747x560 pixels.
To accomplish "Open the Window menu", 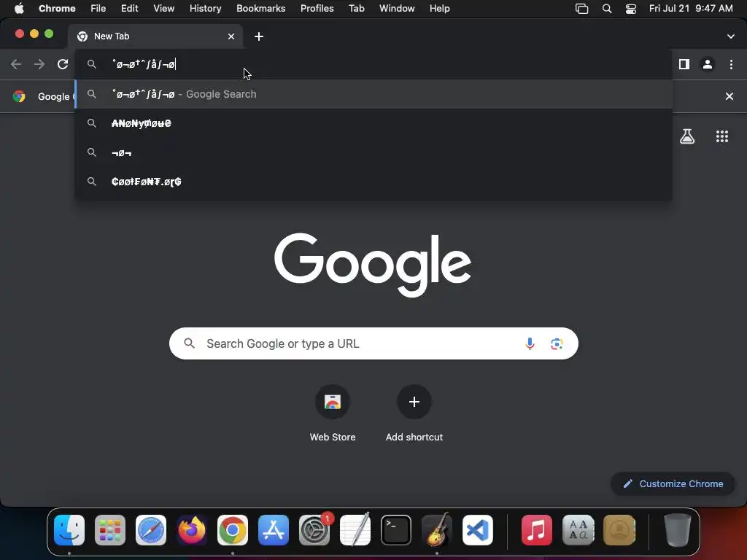I will point(397,9).
